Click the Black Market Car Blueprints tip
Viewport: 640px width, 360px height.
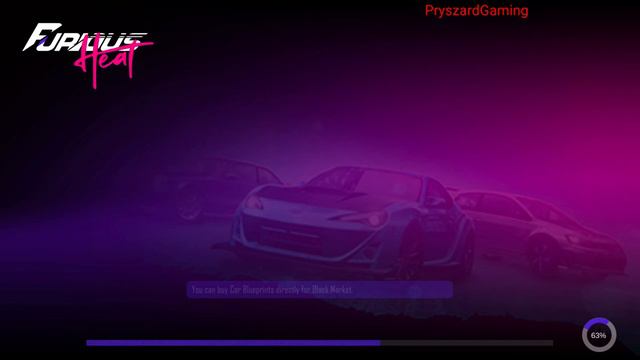[x=320, y=290]
